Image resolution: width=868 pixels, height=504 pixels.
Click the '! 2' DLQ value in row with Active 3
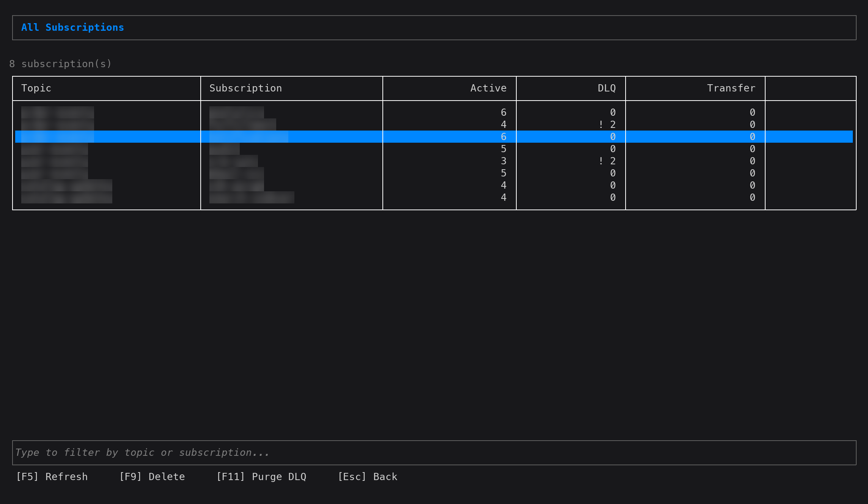[x=607, y=161]
